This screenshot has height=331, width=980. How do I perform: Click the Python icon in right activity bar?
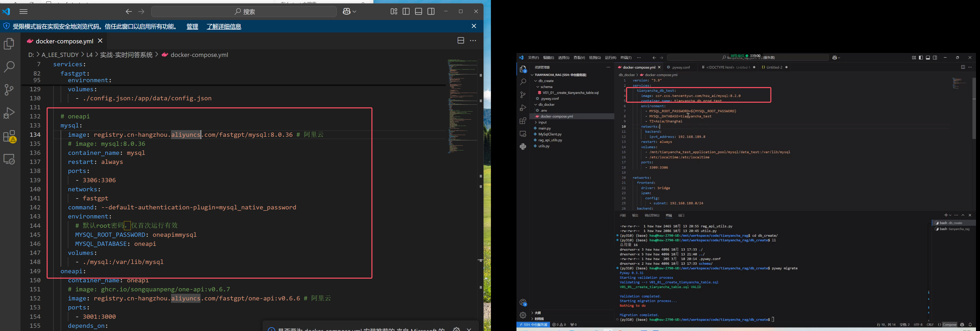click(523, 147)
